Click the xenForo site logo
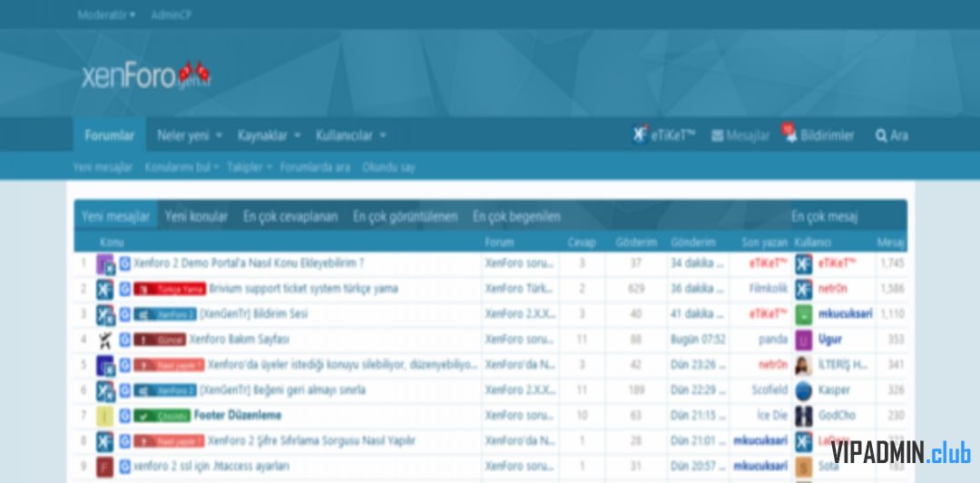Viewport: 980px width, 483px height. pyautogui.click(x=145, y=75)
